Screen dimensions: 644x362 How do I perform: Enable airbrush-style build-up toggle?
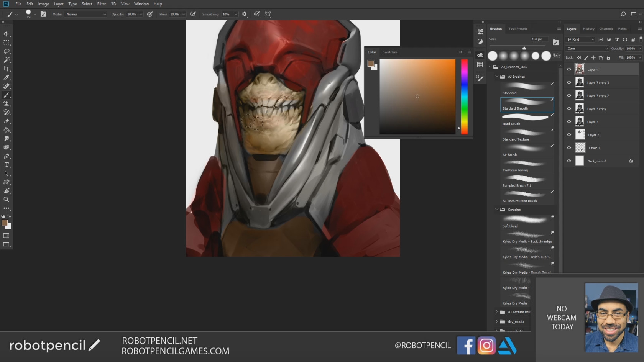tap(193, 14)
